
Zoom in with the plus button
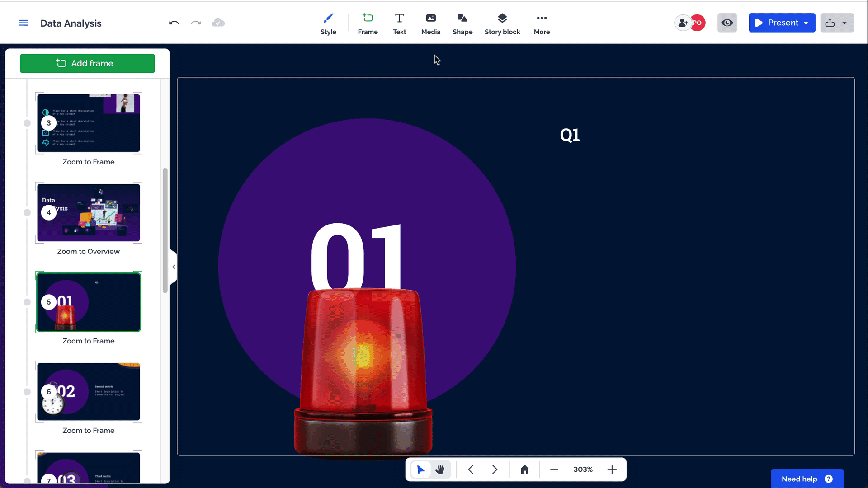coord(612,469)
